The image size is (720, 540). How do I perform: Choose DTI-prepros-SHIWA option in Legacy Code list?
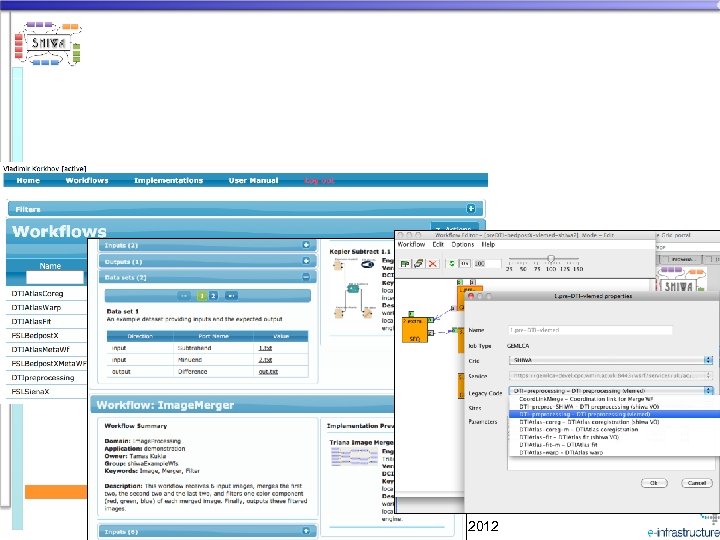click(614, 407)
